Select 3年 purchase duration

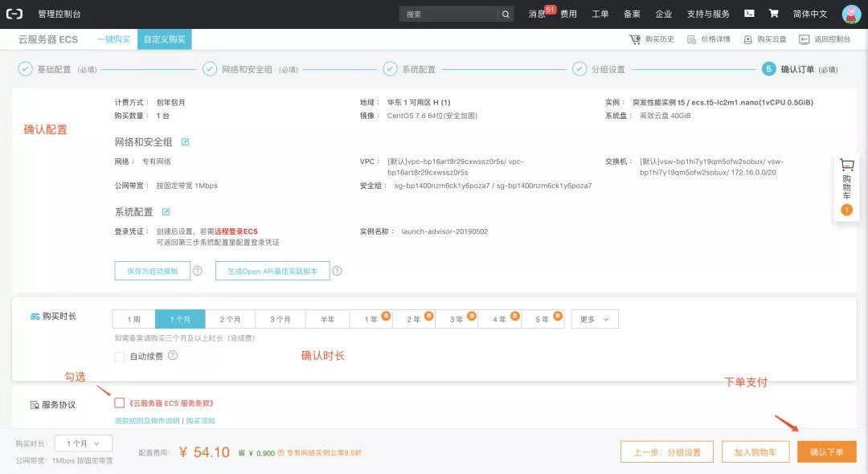click(457, 319)
